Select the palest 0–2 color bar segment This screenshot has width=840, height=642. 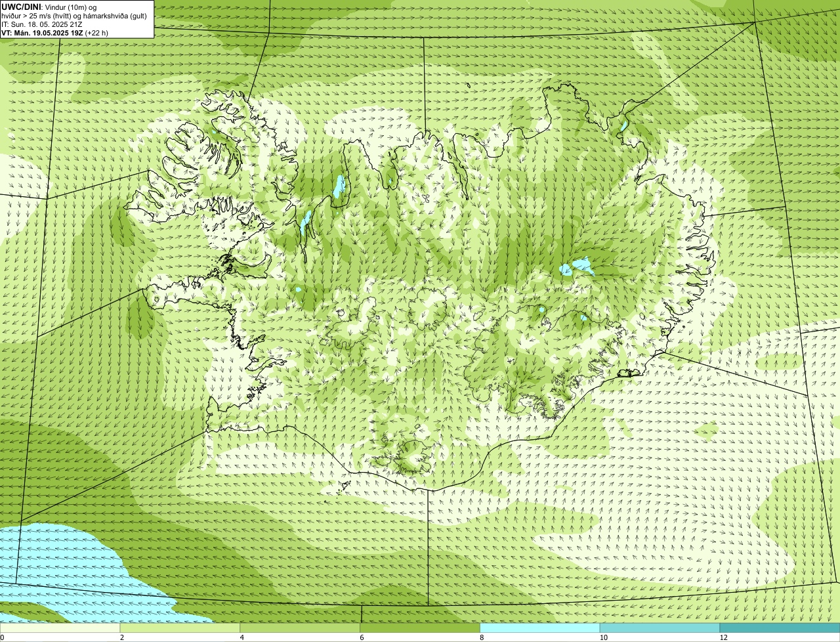coord(60,628)
